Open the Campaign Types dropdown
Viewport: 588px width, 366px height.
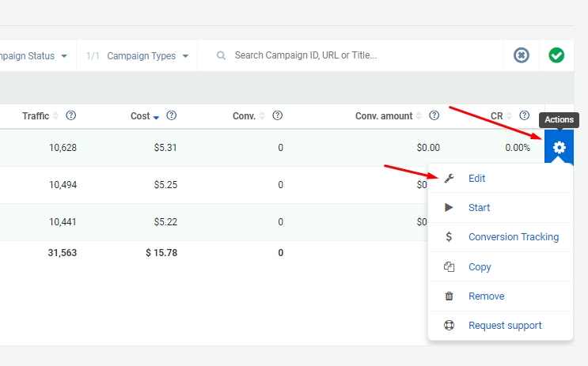[x=137, y=56]
